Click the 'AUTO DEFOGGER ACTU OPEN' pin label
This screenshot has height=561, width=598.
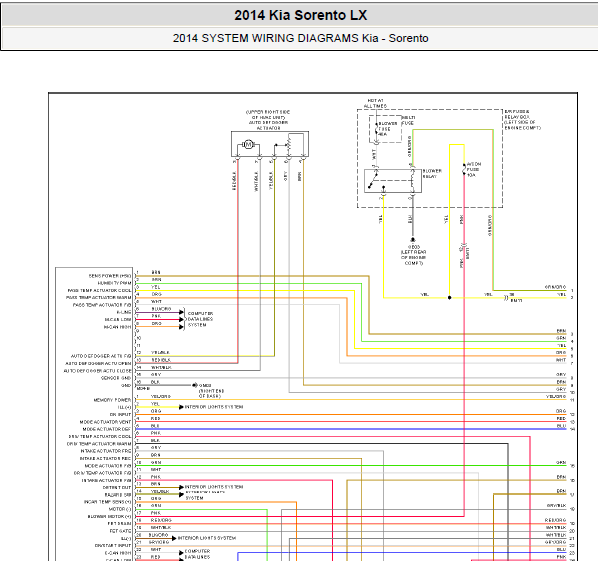pyautogui.click(x=98, y=363)
